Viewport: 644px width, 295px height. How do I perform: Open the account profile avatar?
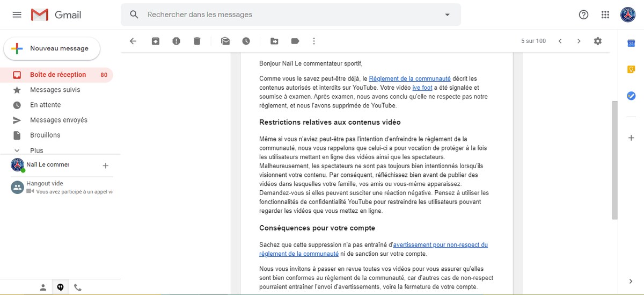pyautogui.click(x=628, y=15)
